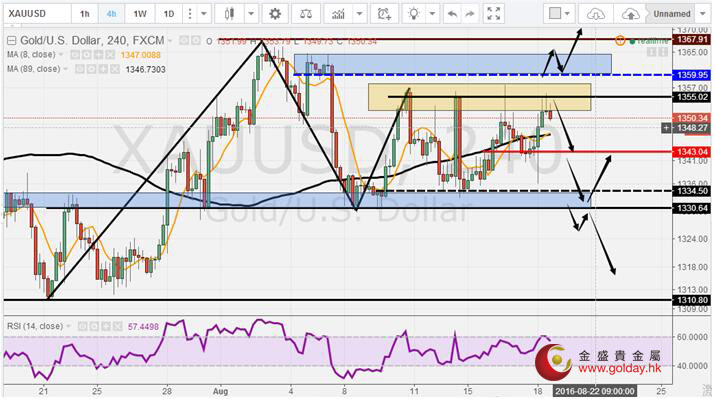The image size is (714, 399).
Task: Open the chart layout selector
Action: [x=559, y=14]
